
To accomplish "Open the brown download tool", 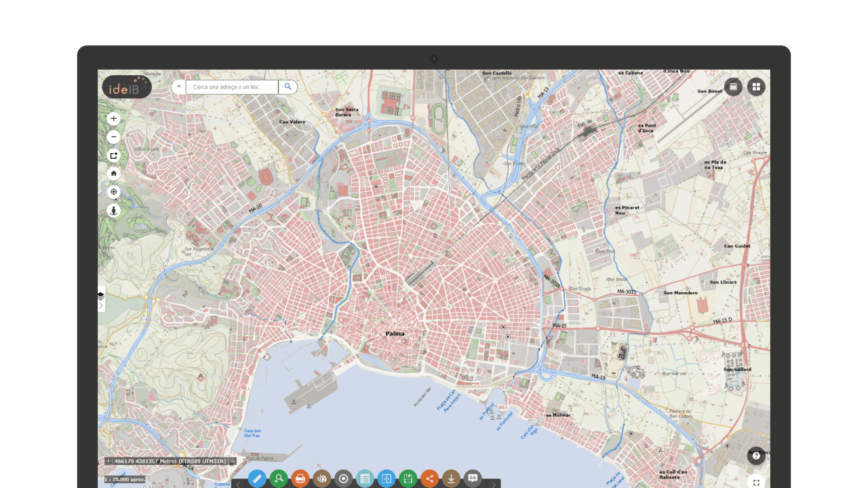I will click(451, 479).
